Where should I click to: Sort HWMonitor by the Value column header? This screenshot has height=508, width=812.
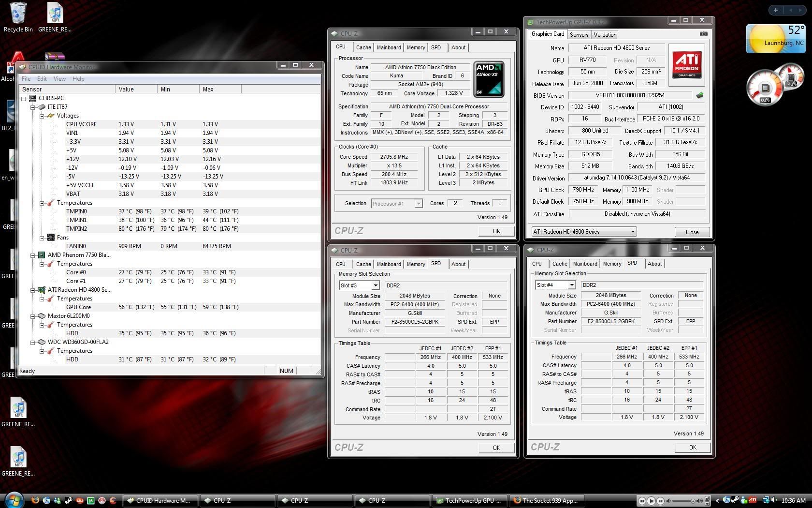pos(136,89)
